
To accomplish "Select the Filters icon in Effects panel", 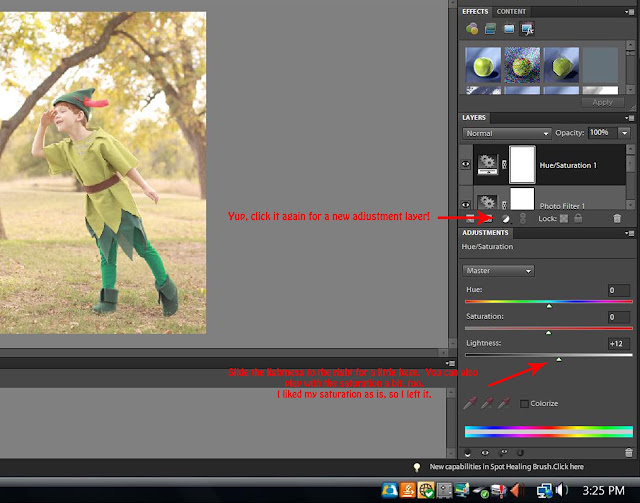I will point(472,29).
